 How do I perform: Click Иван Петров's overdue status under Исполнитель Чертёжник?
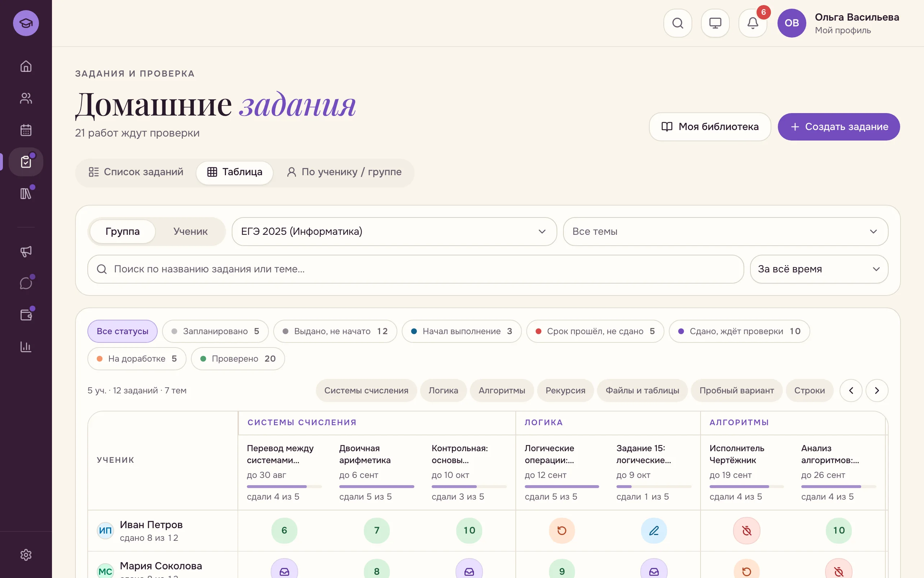(746, 530)
